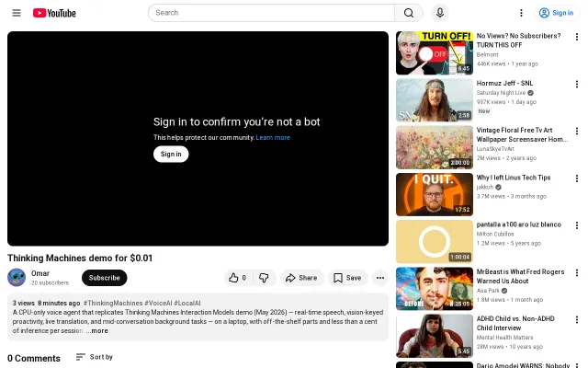Open the Omar channel name link

[x=40, y=273]
